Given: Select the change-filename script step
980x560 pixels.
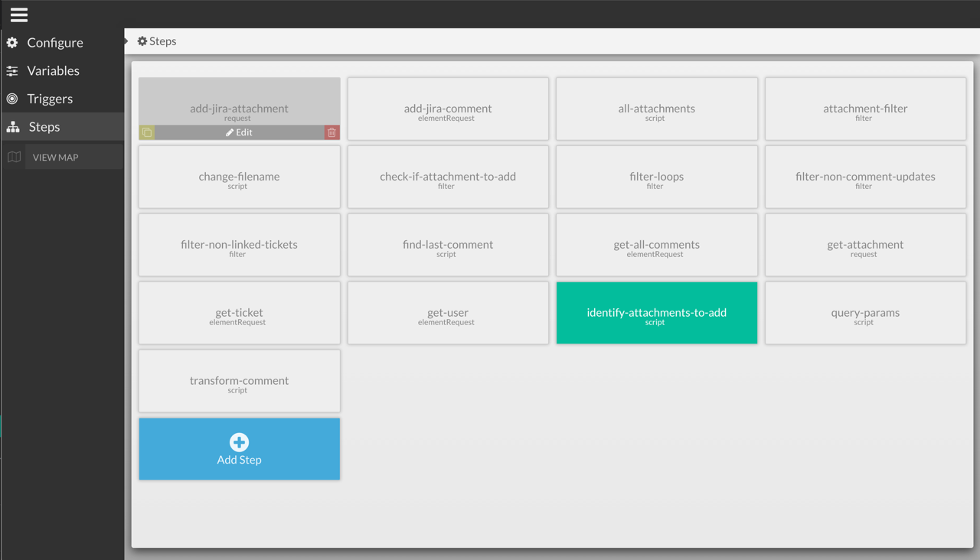Looking at the screenshot, I should [x=239, y=177].
